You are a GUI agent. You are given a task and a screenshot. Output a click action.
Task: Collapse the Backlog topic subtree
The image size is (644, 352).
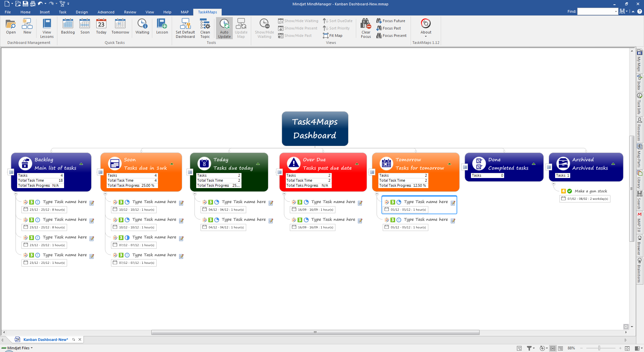click(x=16, y=194)
